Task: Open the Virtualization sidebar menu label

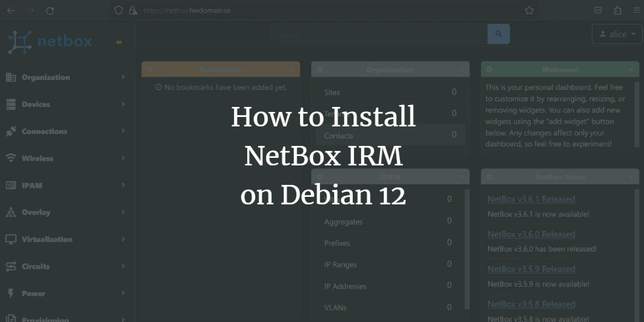Action: (x=47, y=240)
